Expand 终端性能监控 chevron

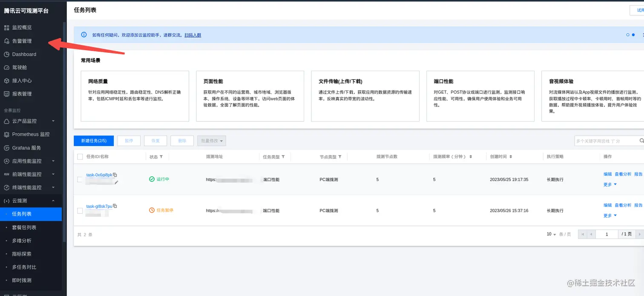(53, 187)
